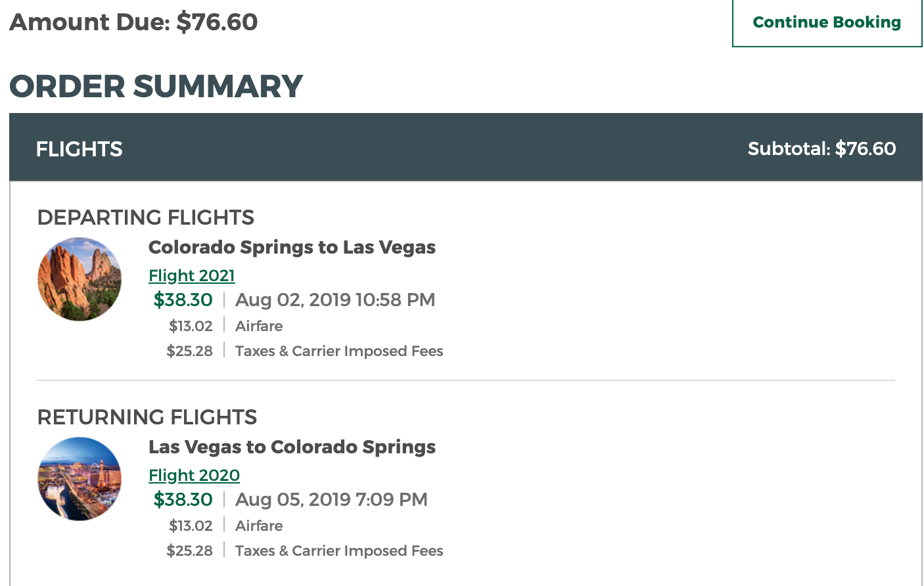Image resolution: width=924 pixels, height=586 pixels.
Task: Click the Colorado Springs red rocks thumbnail
Action: click(80, 279)
